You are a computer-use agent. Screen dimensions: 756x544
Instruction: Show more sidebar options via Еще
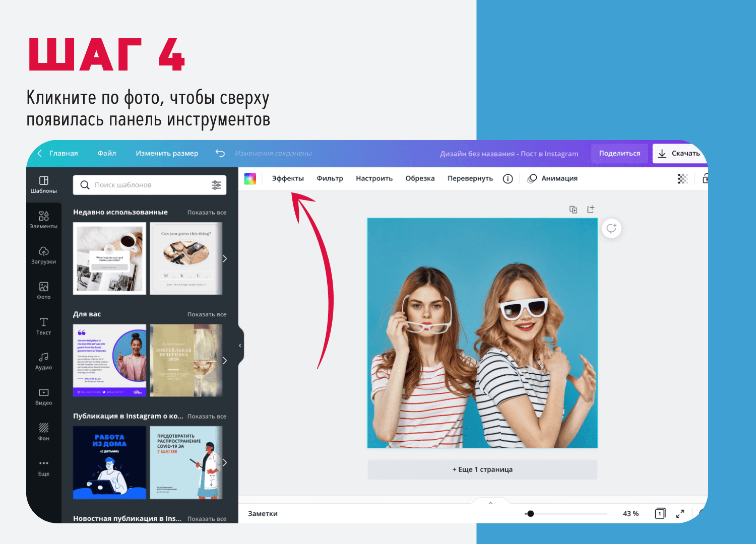tap(44, 467)
